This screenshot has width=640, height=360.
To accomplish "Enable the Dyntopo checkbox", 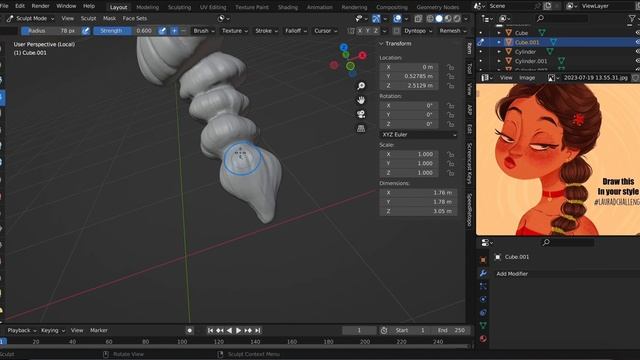I will coord(397,31).
